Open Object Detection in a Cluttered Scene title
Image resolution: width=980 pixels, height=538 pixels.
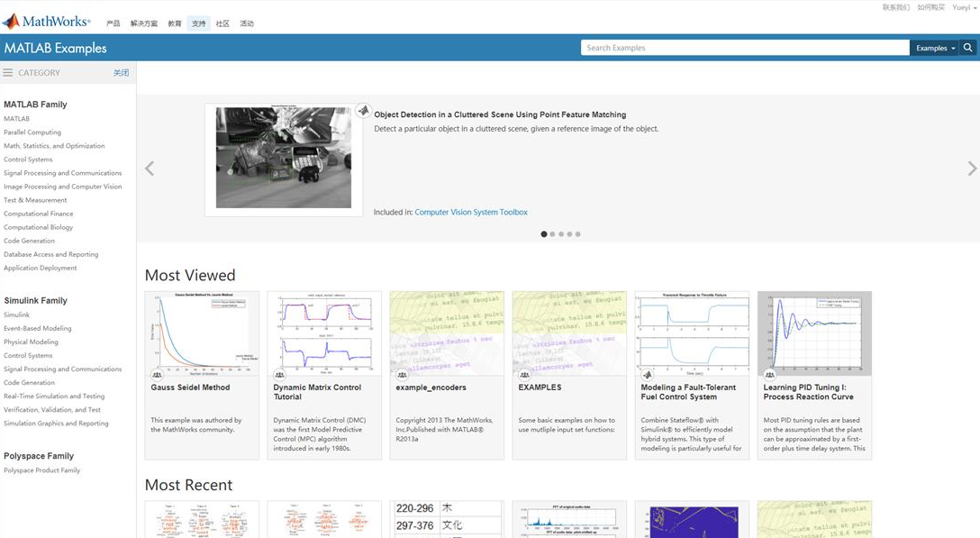(500, 114)
